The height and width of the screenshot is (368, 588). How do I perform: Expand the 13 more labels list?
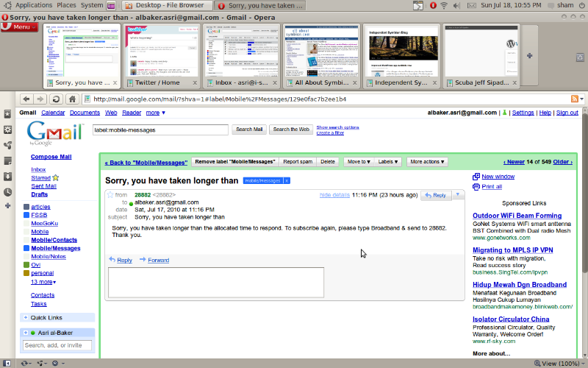click(43, 282)
